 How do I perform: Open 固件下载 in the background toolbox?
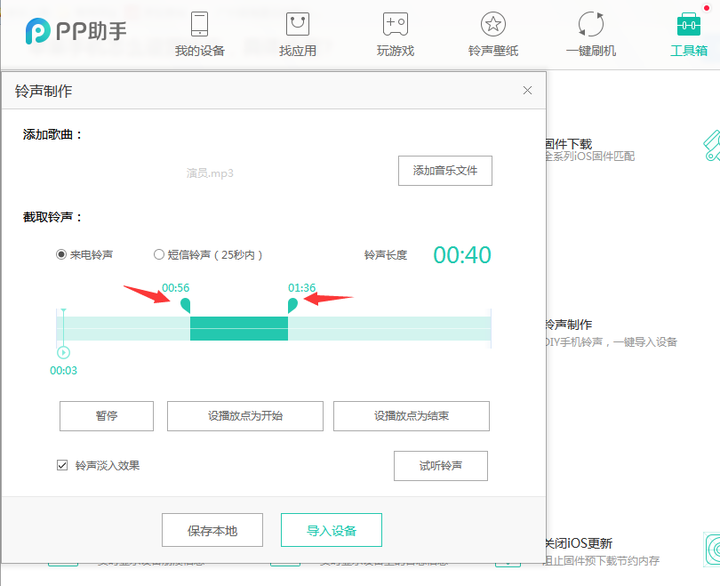(568, 144)
